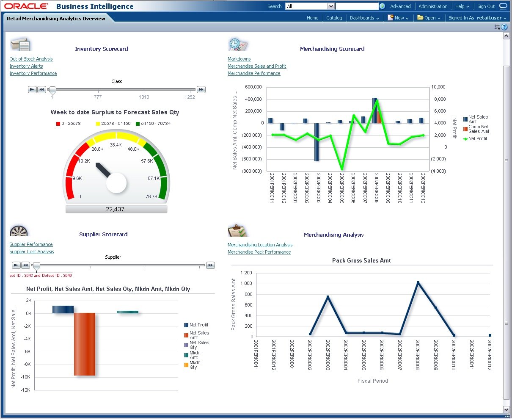Click the Merchandising Analysis clipboard icon
Screen dimensions: 512x420
pyautogui.click(x=238, y=230)
